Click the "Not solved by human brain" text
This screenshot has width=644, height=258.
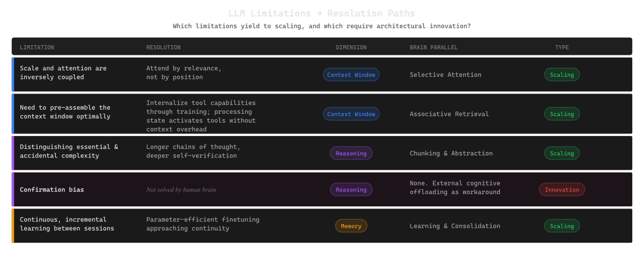coord(181,190)
